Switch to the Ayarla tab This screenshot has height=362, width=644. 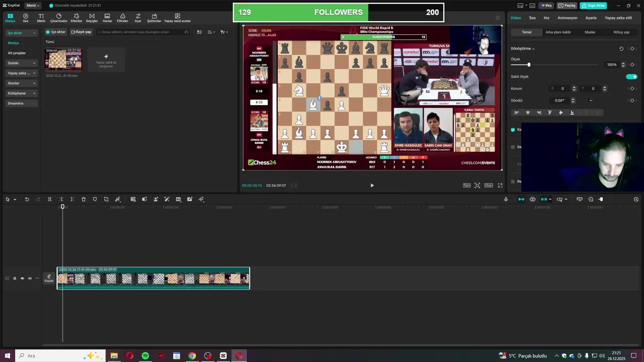tap(591, 18)
